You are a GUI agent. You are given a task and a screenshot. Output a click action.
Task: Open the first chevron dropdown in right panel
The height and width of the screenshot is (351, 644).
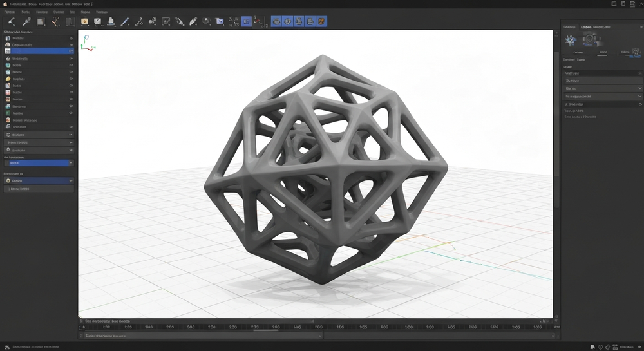coord(602,88)
